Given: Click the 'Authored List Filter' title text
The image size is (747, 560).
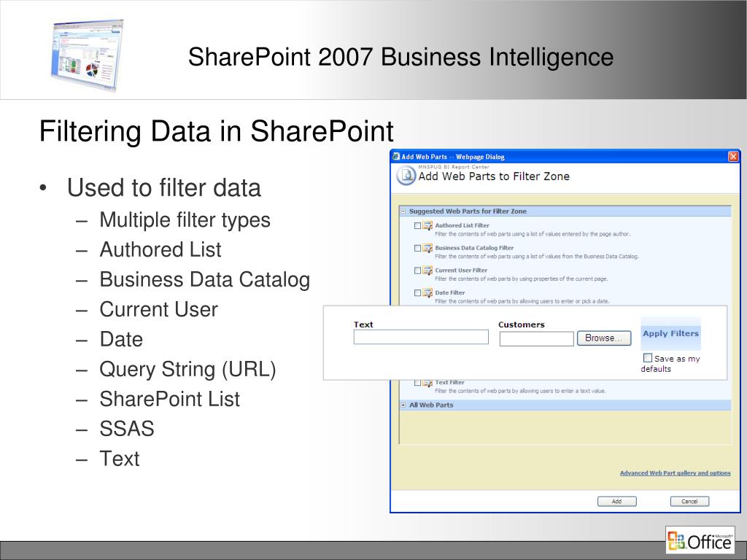Looking at the screenshot, I should (x=462, y=225).
